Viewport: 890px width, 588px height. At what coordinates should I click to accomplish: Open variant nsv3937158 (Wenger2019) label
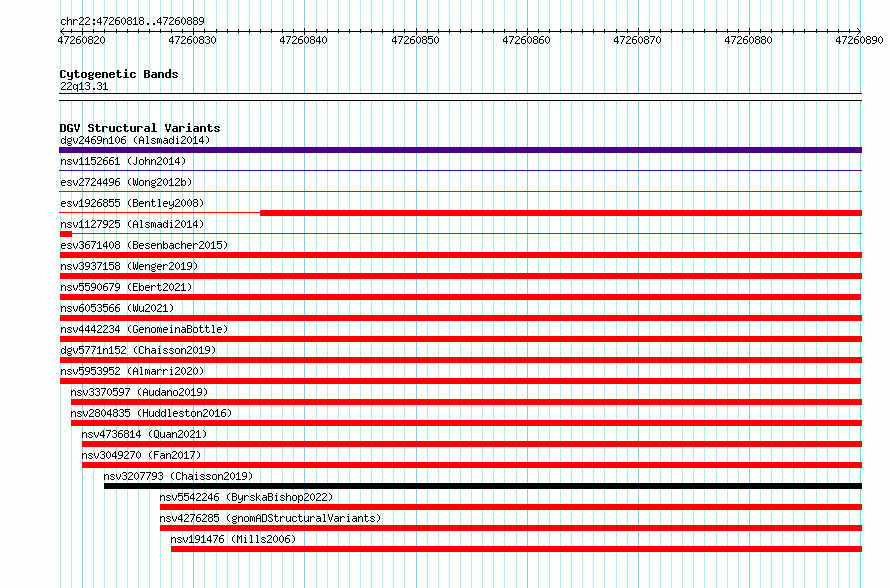pos(129,266)
